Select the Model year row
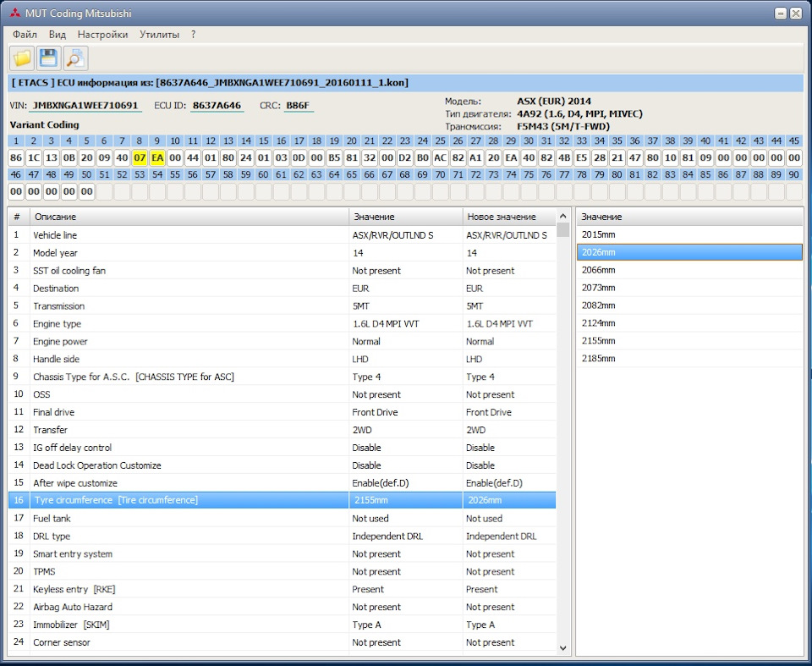The image size is (812, 666). tap(283, 253)
